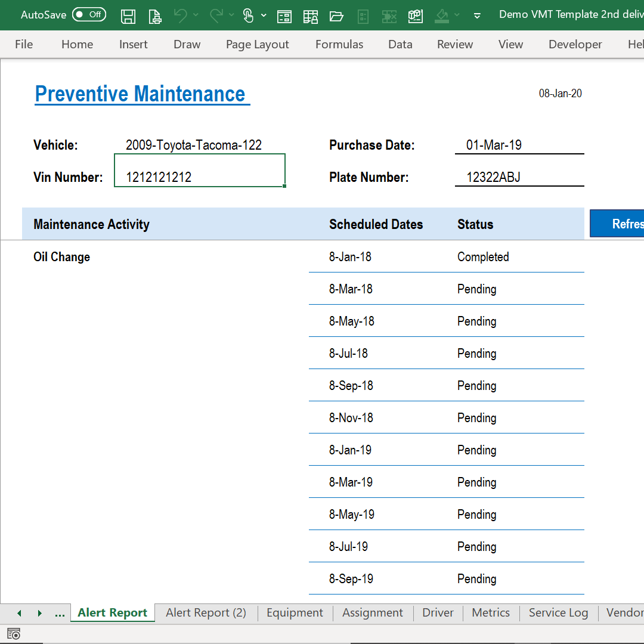644x644 pixels.
Task: Start macro recording from the status bar
Action: (13, 634)
